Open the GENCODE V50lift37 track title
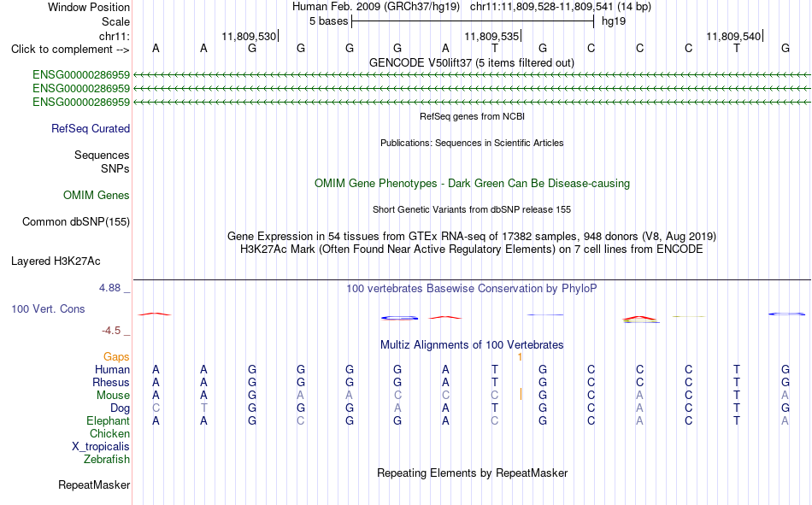812x505 pixels. pyautogui.click(x=471, y=62)
